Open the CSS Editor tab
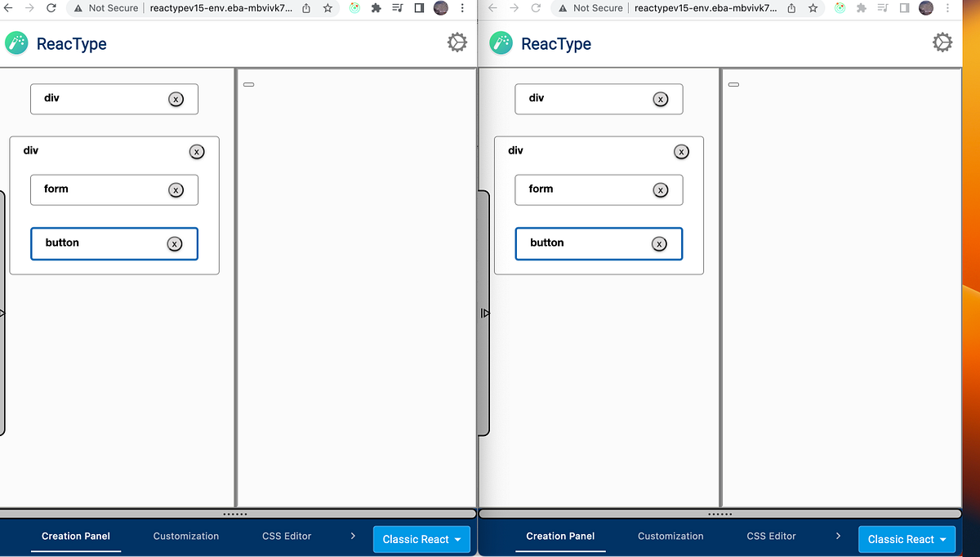This screenshot has height=557, width=980. click(x=286, y=536)
